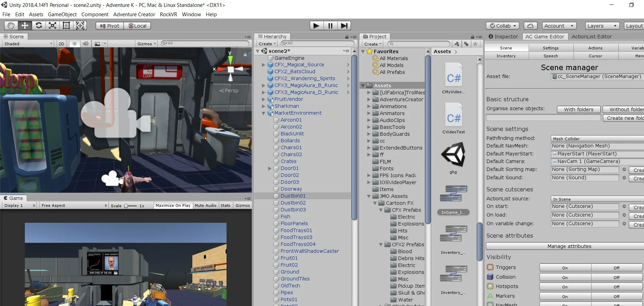Open the Account dropdown
Viewport: 644px width, 306px height.
click(x=559, y=26)
